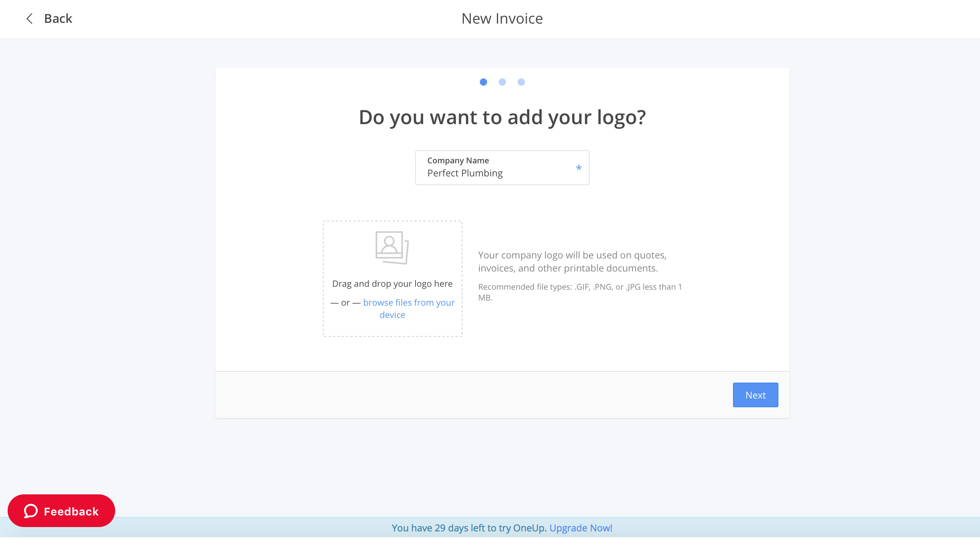Click the Company Name field label
980x551 pixels.
coord(458,160)
